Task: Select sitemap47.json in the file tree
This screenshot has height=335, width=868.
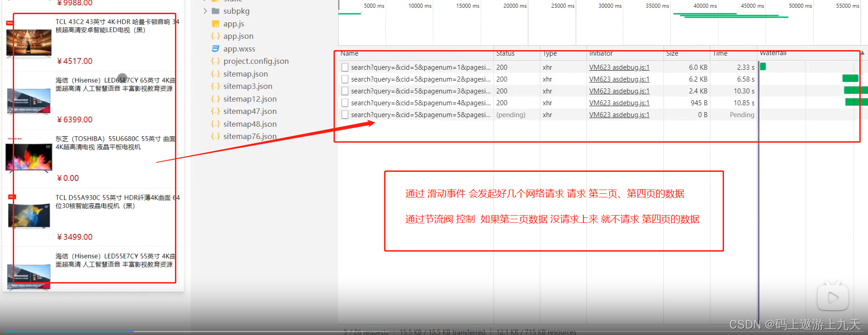Action: tap(250, 111)
